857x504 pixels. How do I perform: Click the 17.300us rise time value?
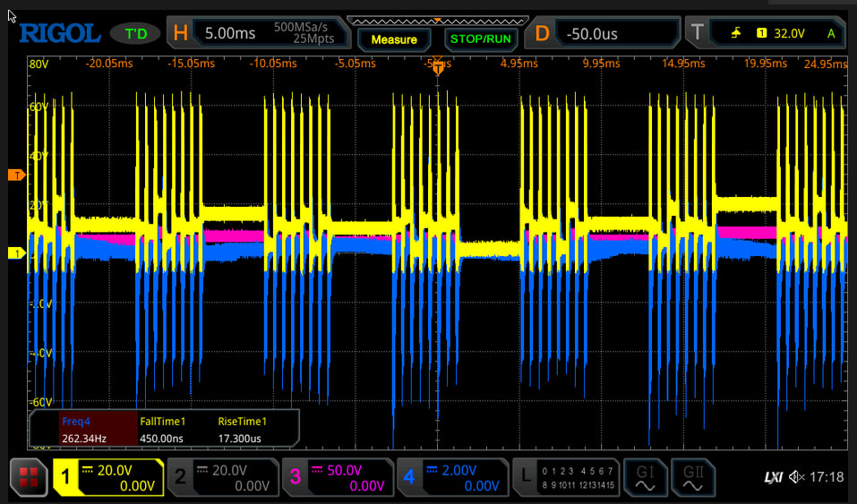click(239, 439)
